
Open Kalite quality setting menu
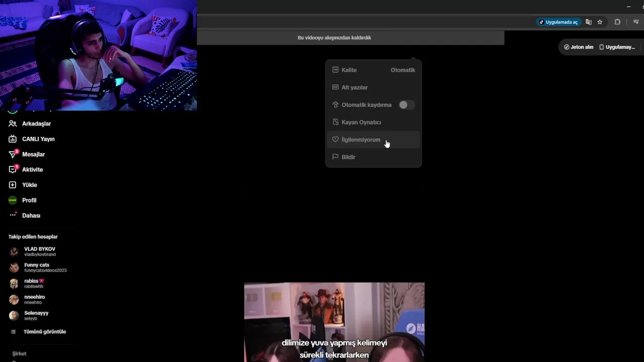[373, 70]
